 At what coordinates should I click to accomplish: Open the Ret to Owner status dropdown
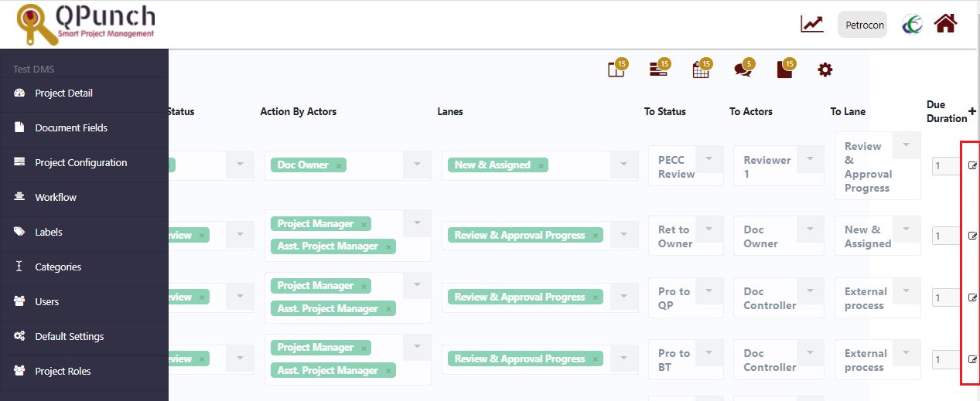(x=709, y=229)
